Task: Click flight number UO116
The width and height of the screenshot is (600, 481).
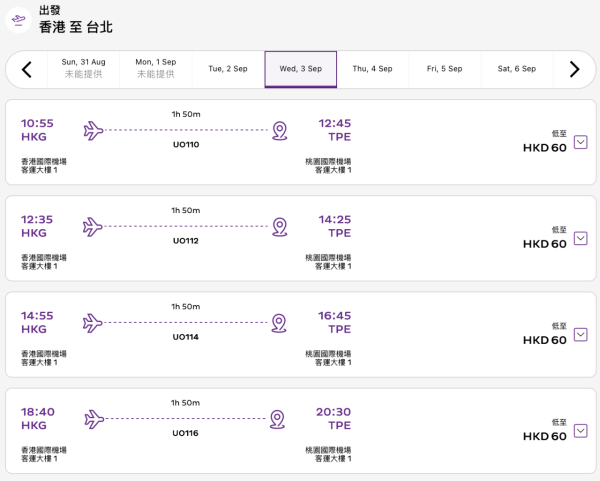Action: pyautogui.click(x=185, y=433)
